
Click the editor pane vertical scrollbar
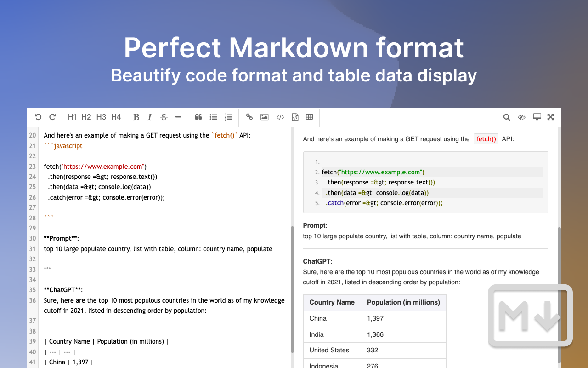[292, 290]
